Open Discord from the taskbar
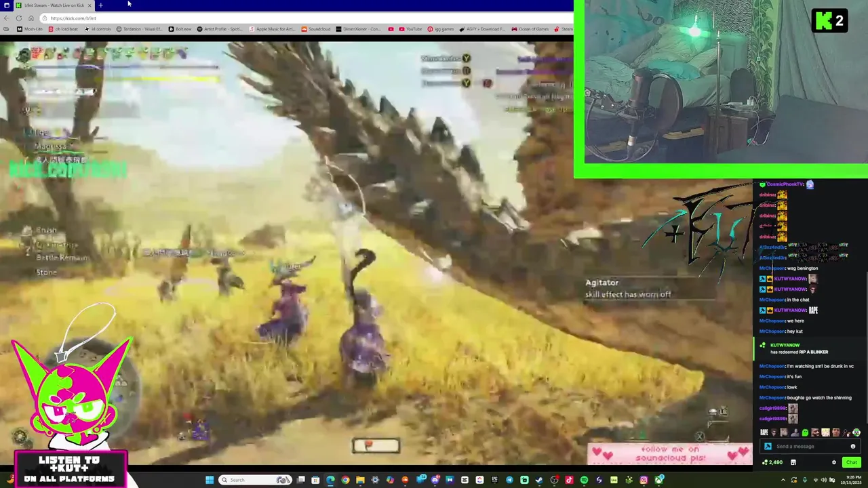 435,480
